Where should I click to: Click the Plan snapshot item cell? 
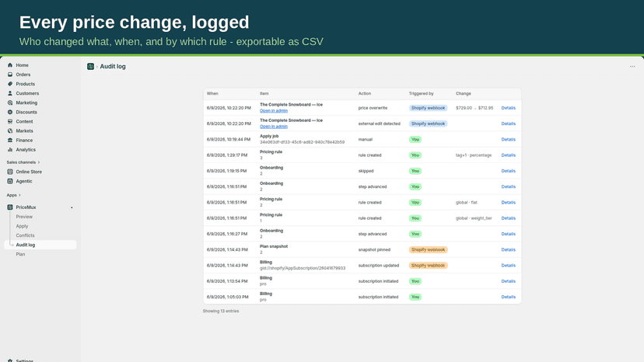tap(274, 249)
